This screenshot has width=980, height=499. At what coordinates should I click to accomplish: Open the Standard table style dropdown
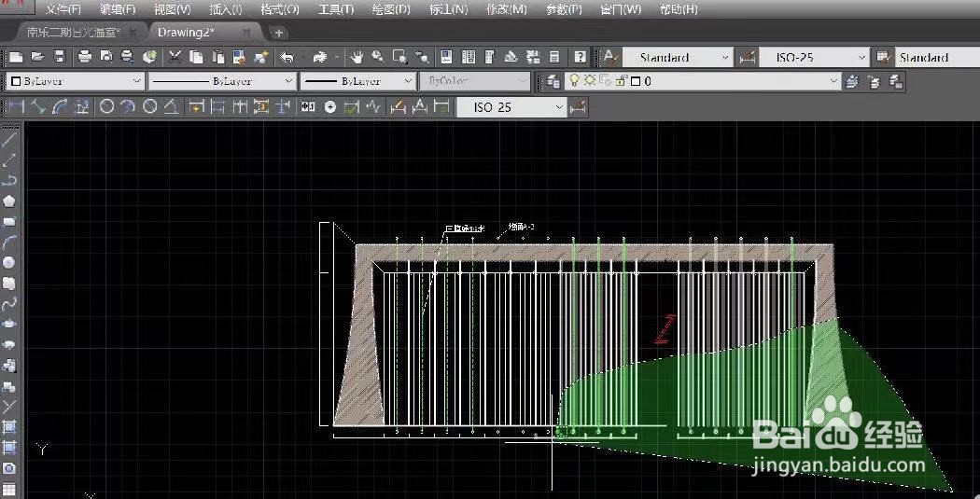click(x=937, y=58)
